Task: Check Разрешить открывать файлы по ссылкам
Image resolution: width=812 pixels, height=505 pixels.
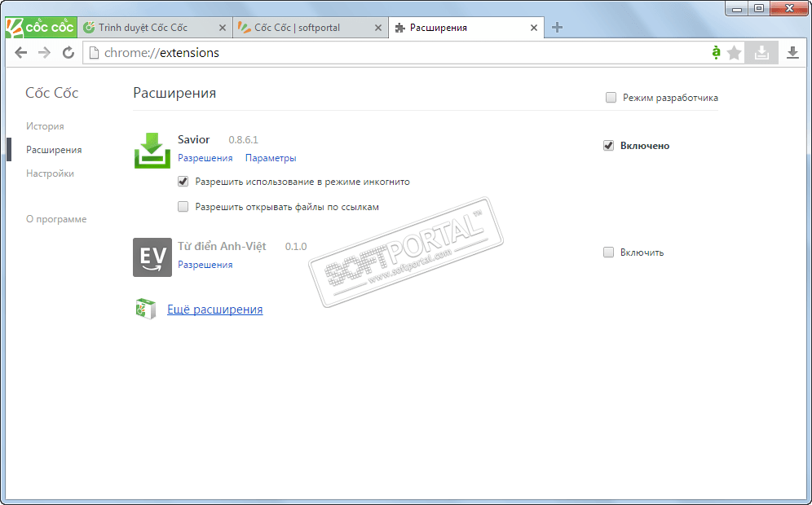Action: click(183, 207)
